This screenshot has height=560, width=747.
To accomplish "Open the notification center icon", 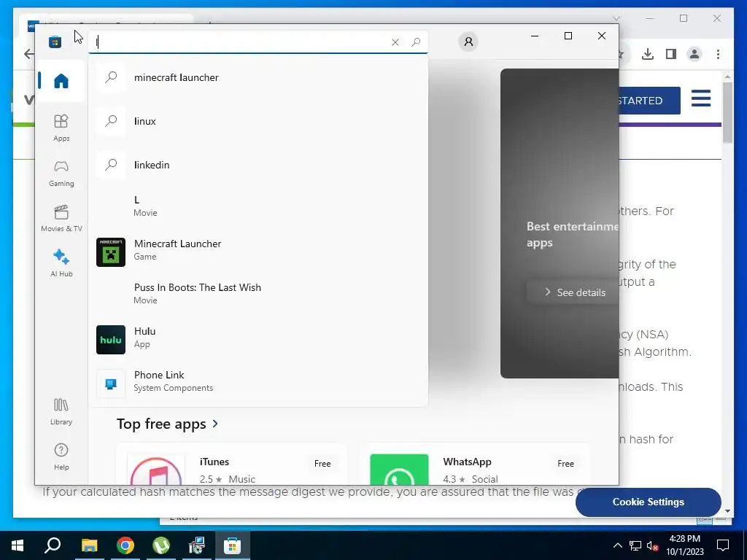I will 723,545.
